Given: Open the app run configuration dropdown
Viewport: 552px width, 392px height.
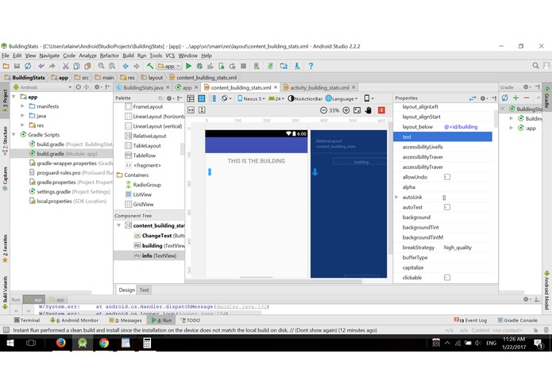Looking at the screenshot, I should click(x=169, y=66).
